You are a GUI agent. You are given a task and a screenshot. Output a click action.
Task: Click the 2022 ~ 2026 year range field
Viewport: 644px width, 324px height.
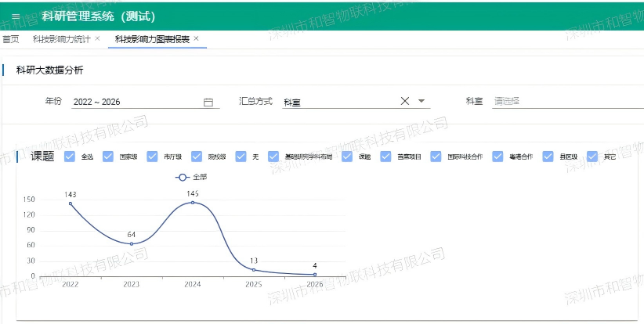146,102
